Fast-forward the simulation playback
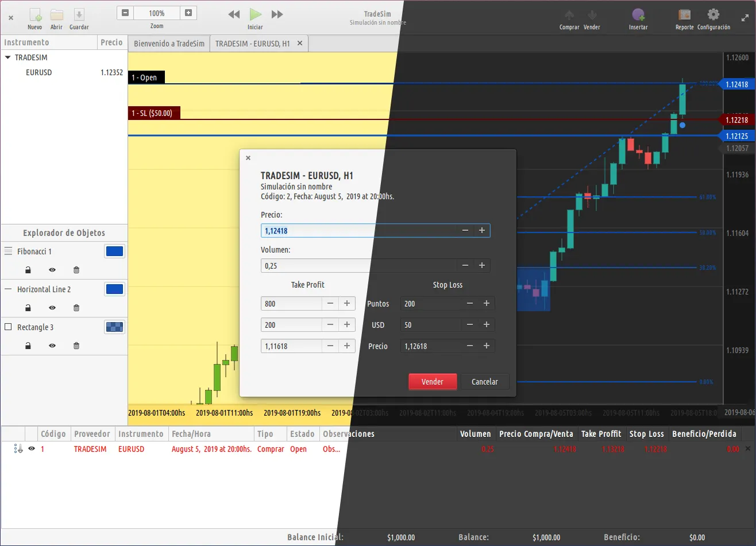 (277, 14)
